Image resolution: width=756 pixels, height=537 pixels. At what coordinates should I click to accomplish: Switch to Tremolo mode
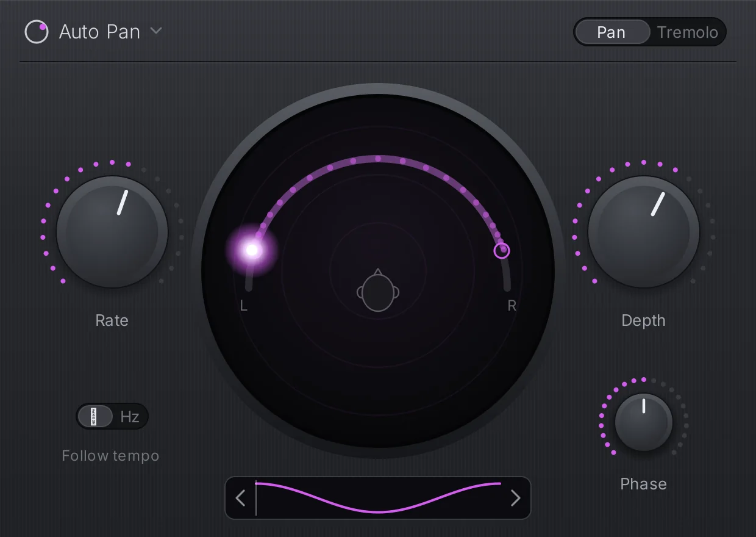[x=687, y=32]
